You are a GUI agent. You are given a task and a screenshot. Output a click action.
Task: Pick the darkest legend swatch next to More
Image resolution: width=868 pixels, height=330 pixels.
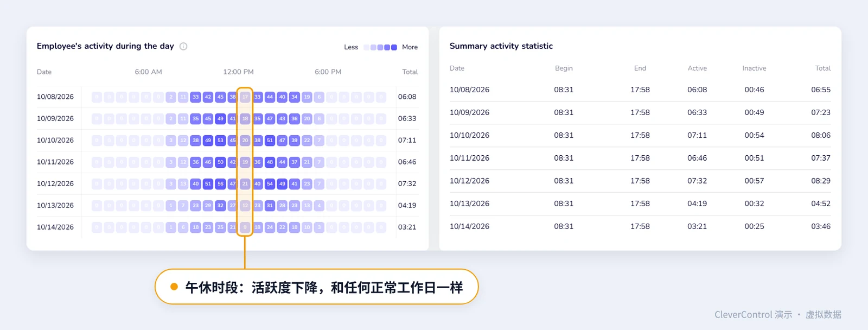click(x=394, y=47)
